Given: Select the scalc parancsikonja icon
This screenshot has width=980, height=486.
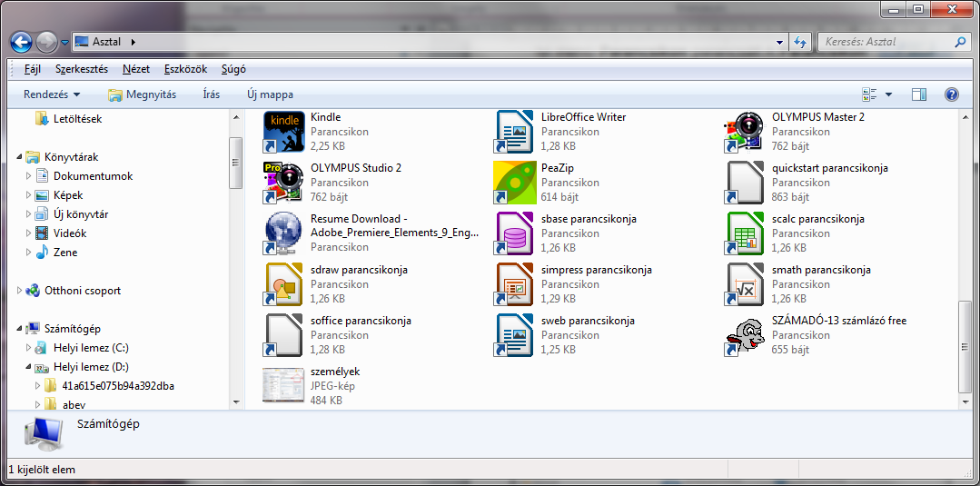Looking at the screenshot, I should (x=745, y=233).
